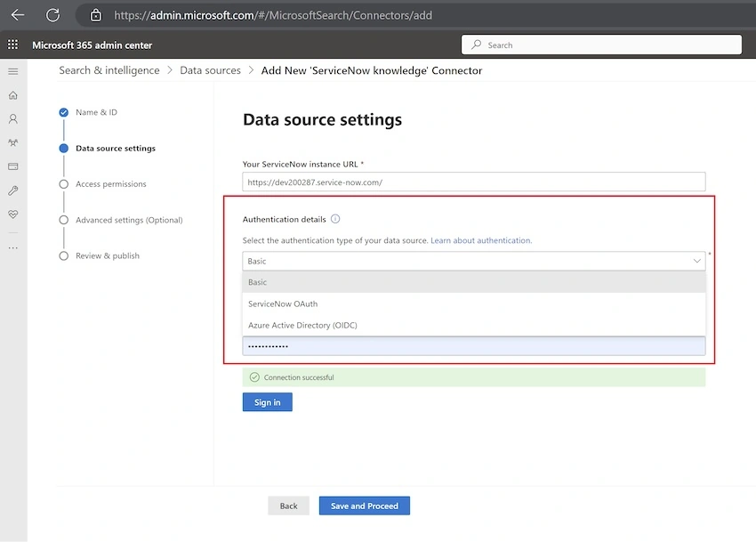The height and width of the screenshot is (542, 756).
Task: Open Search & intelligence breadcrumb
Action: [109, 70]
